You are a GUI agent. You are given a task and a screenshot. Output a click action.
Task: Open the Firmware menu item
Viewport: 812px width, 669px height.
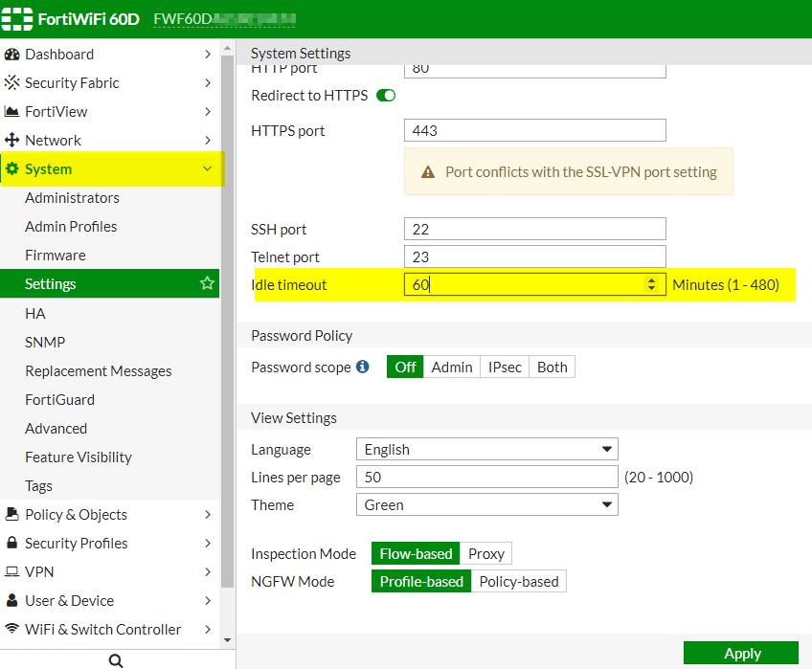(x=56, y=256)
